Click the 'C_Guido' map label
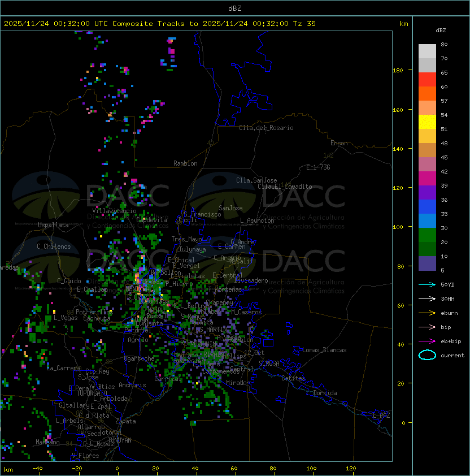Viewport: 470px width, 476px height. [69, 281]
